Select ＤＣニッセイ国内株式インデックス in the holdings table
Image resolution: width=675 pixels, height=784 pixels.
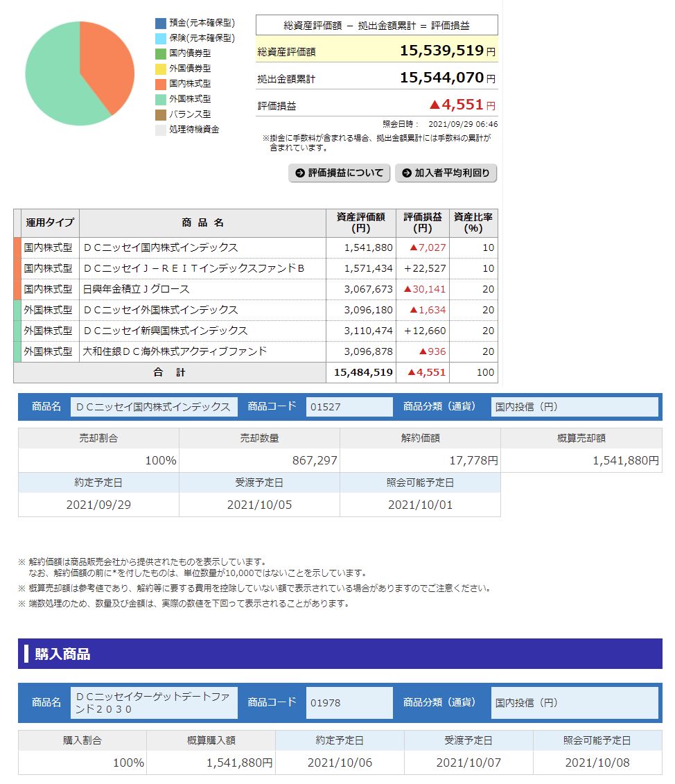(160, 247)
